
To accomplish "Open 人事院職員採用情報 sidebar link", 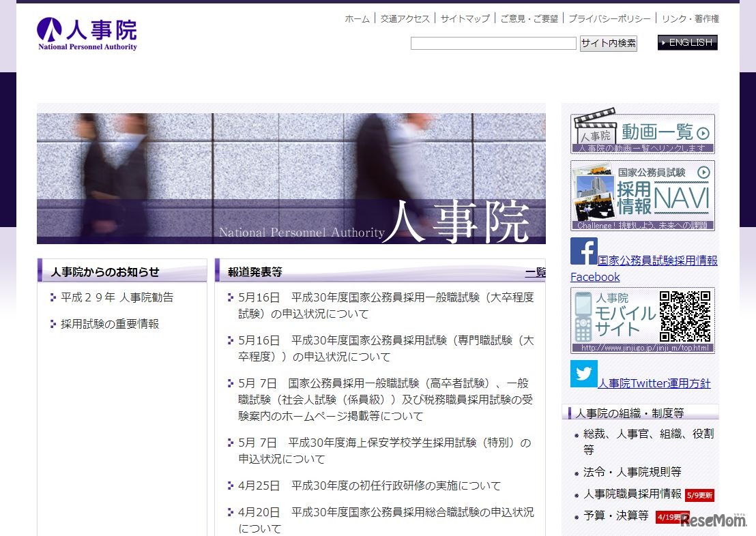I will coord(632,494).
